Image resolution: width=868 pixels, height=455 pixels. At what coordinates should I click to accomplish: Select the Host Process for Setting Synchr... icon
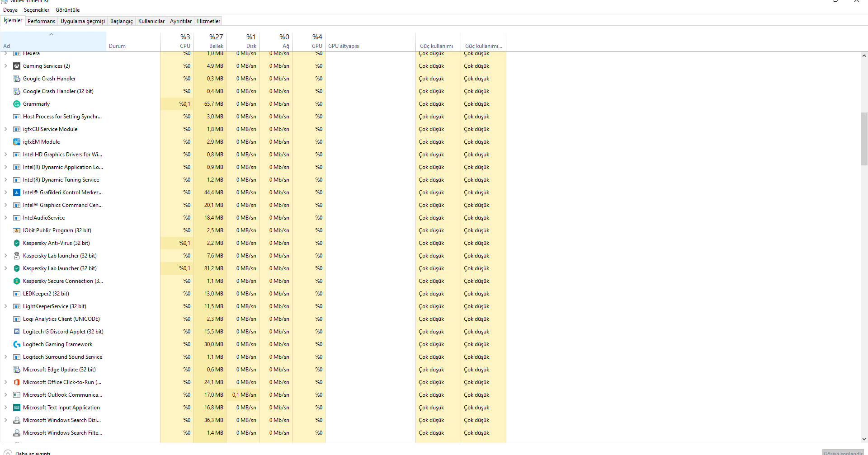[x=17, y=117]
